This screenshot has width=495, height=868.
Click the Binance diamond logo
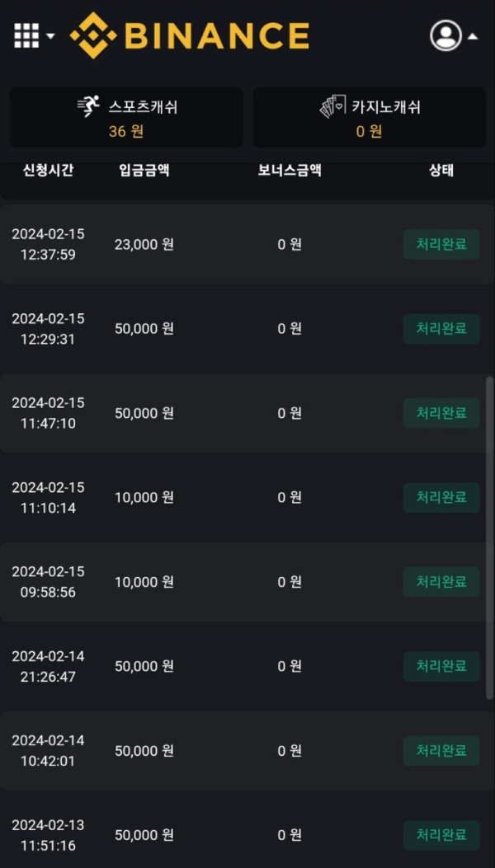92,35
